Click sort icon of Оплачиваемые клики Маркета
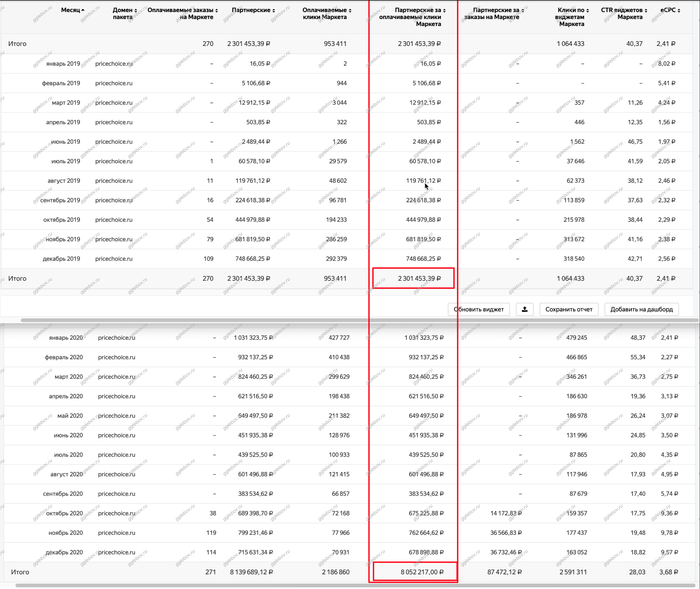The image size is (700, 589). (x=350, y=10)
